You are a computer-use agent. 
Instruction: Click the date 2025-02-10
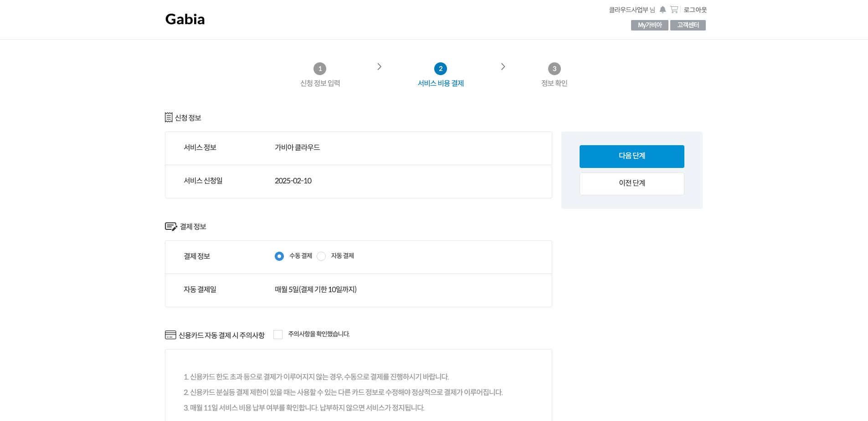tap(293, 181)
